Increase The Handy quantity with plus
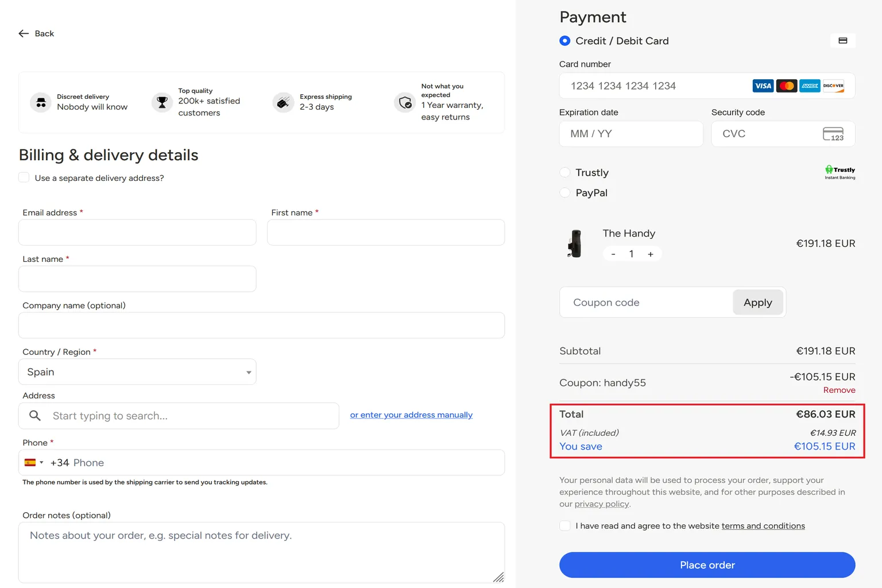The height and width of the screenshot is (588, 882). [651, 254]
